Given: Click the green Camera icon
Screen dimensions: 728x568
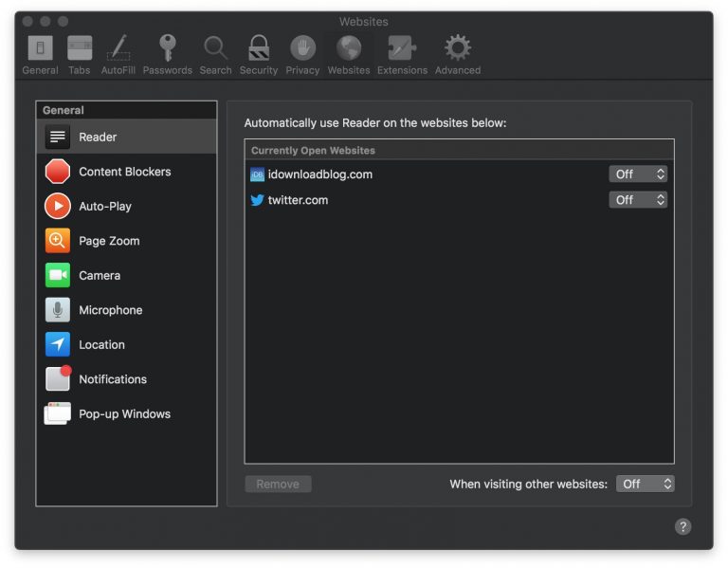Looking at the screenshot, I should tap(58, 275).
